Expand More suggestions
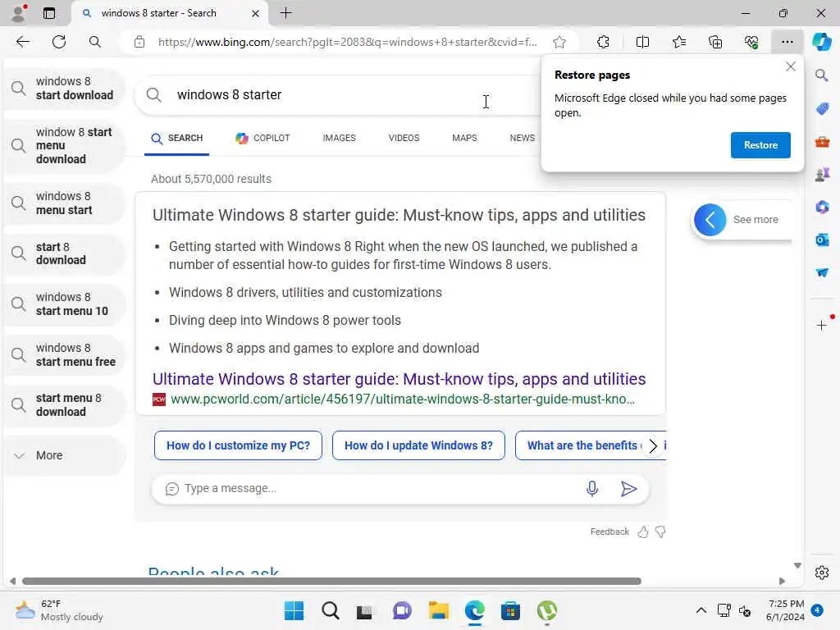This screenshot has height=630, width=840. [x=64, y=455]
